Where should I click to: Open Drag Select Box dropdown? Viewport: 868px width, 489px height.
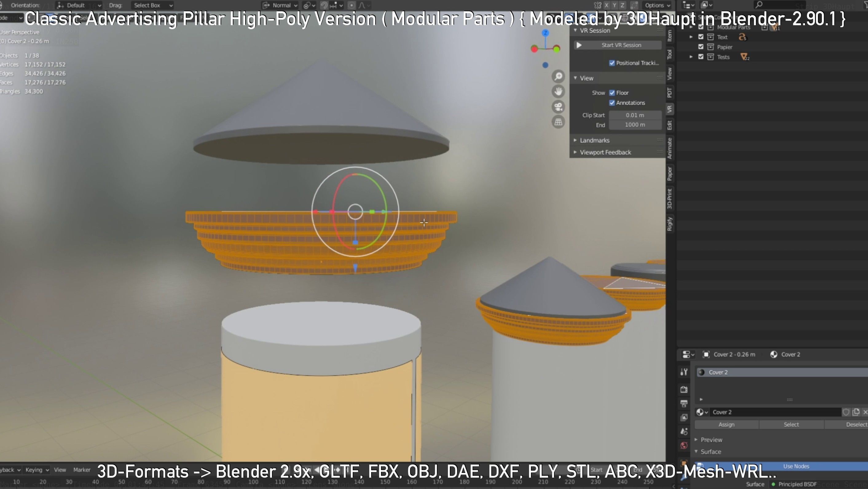152,6
